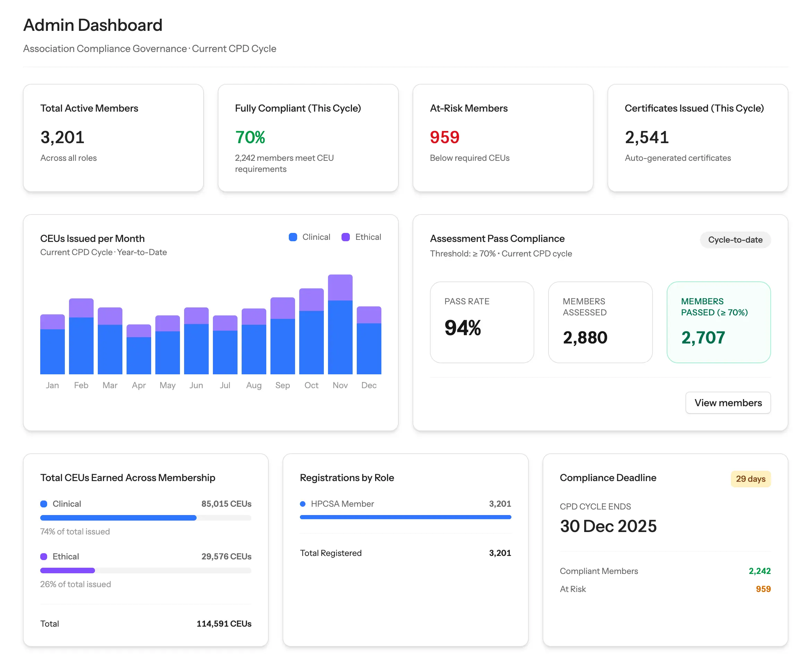The image size is (812, 662).
Task: Expand the Members Passed highlighted tile
Action: point(718,323)
